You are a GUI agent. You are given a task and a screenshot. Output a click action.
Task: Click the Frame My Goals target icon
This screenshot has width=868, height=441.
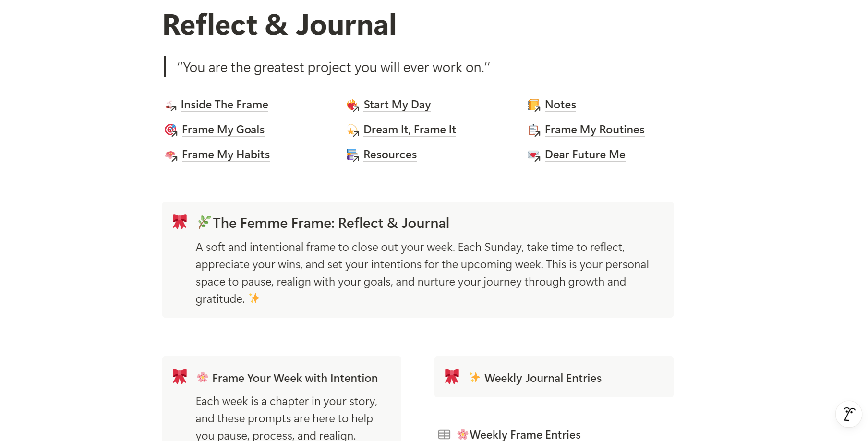[171, 130]
